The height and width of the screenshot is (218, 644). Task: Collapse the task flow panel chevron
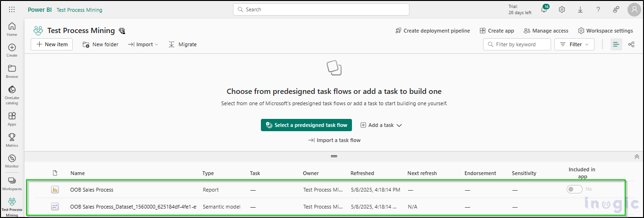[x=636, y=157]
